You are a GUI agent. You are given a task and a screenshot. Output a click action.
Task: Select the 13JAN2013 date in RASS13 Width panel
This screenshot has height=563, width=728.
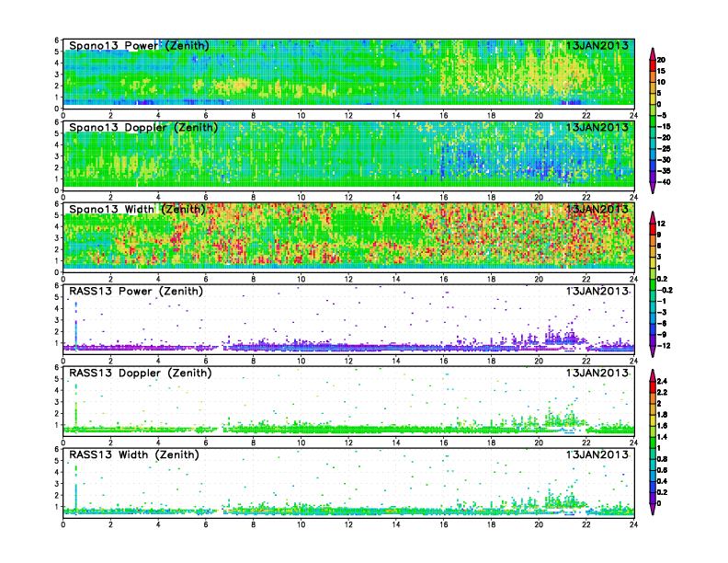[597, 454]
